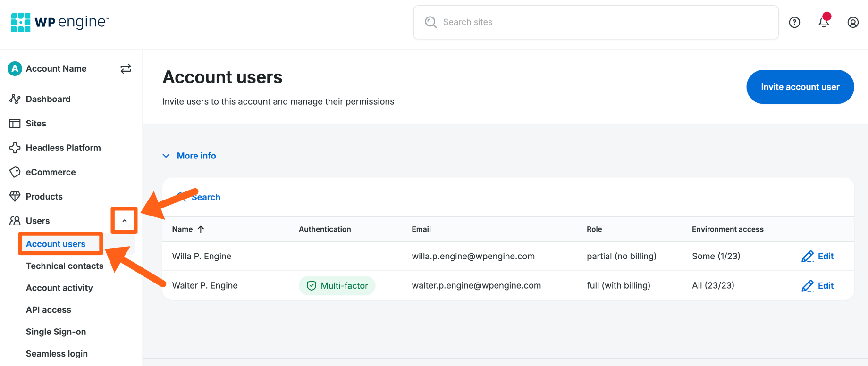Select the Users menu item
This screenshot has height=366, width=868.
tap(38, 221)
